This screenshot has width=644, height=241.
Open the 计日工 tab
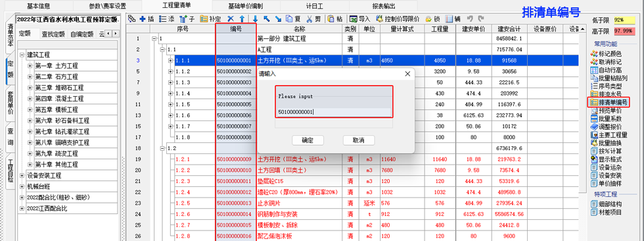click(x=315, y=6)
